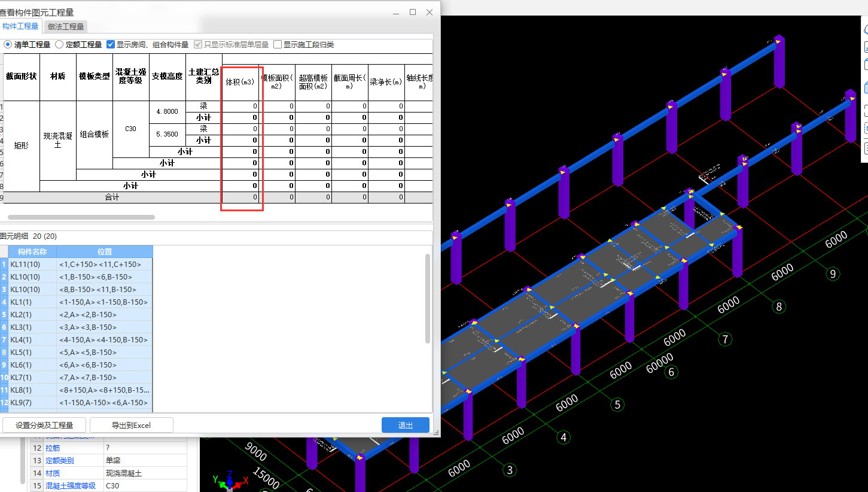
Task: Click axis bubble 7 in 3D viewport
Action: click(725, 339)
